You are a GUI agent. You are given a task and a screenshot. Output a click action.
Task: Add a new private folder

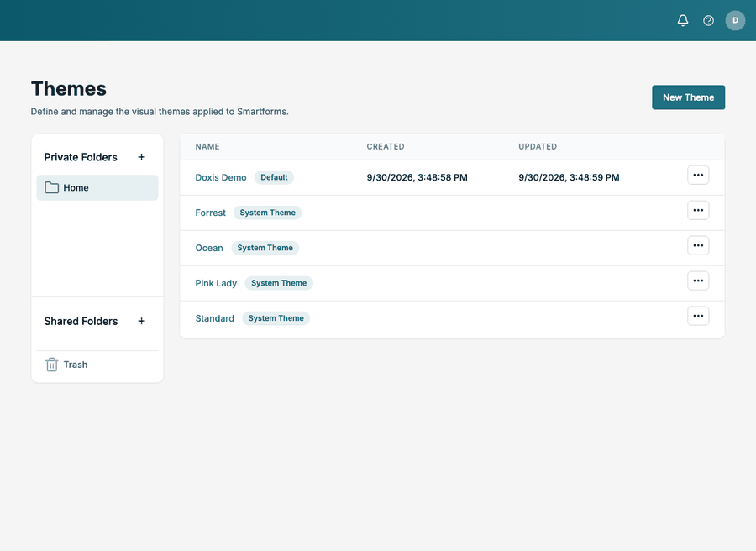pyautogui.click(x=141, y=157)
